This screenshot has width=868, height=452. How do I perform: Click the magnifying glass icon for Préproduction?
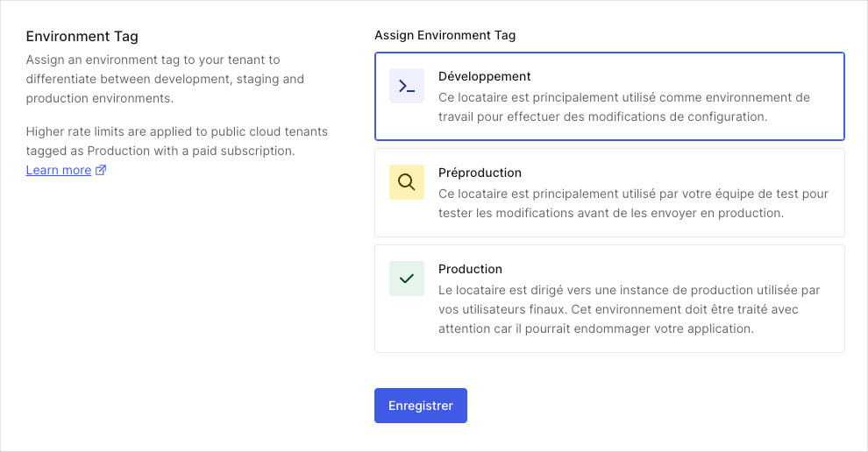pos(406,182)
